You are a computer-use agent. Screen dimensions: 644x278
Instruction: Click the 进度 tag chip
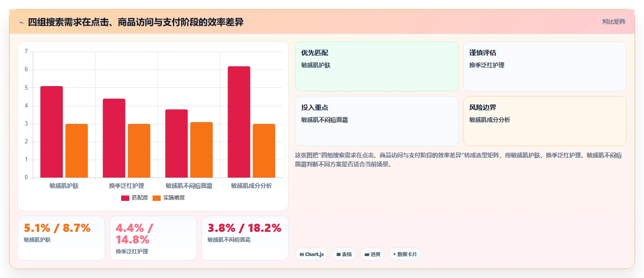(x=372, y=254)
